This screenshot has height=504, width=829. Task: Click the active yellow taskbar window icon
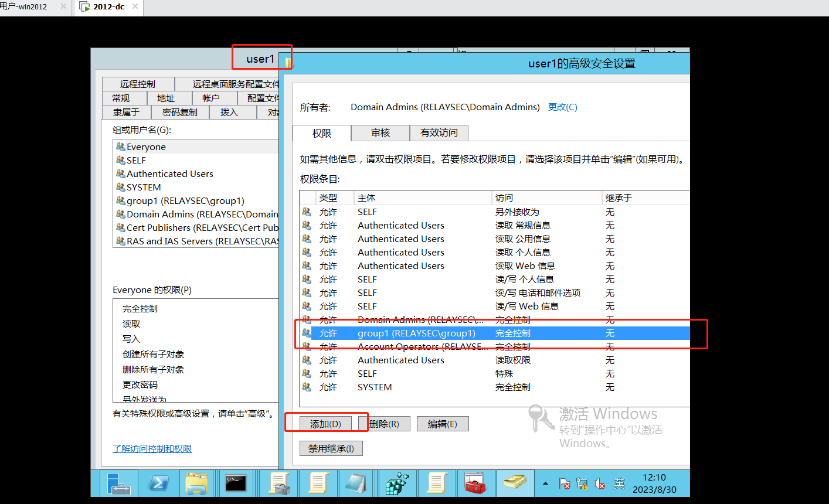pos(515,483)
